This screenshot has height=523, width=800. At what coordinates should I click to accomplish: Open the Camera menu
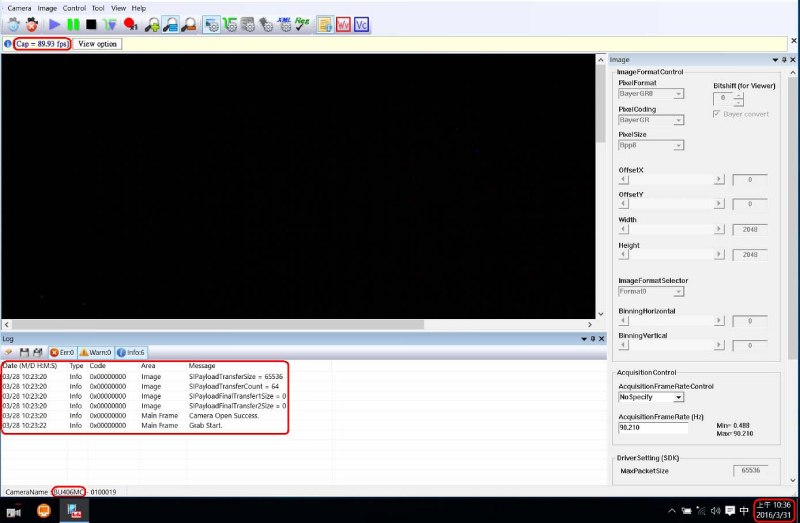pyautogui.click(x=19, y=8)
